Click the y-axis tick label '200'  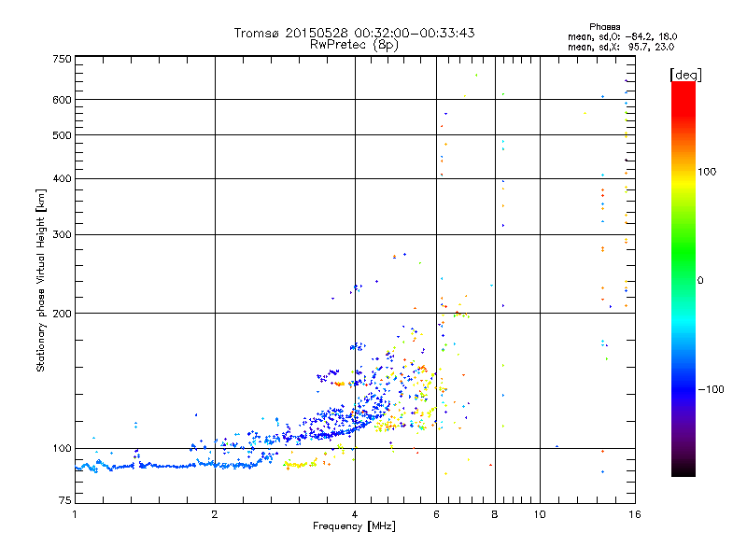(x=62, y=314)
